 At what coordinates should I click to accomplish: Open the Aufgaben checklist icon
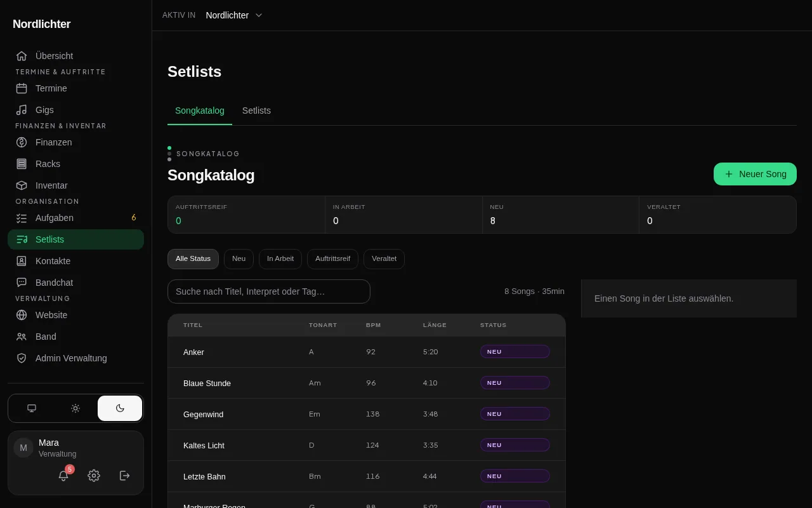[x=22, y=218]
